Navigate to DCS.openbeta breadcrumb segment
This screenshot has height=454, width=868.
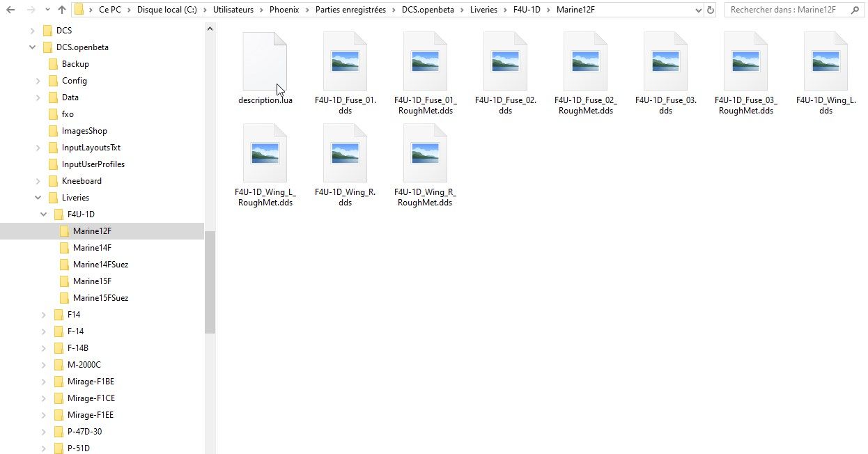point(428,10)
